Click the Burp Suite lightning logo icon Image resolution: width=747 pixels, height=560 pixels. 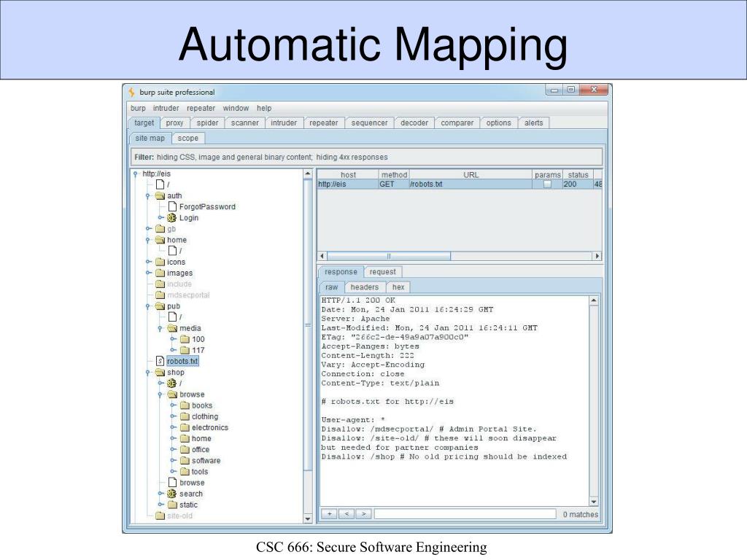coord(131,92)
